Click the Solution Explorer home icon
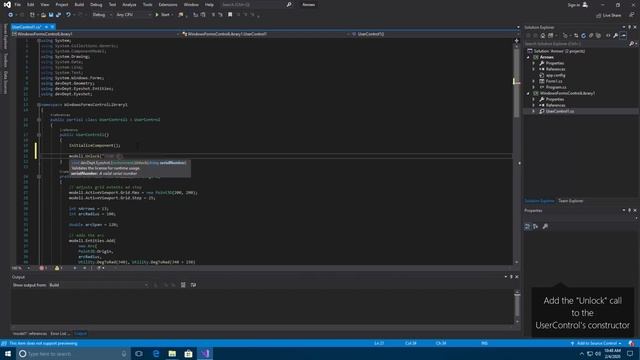The image size is (640, 360). click(543, 36)
